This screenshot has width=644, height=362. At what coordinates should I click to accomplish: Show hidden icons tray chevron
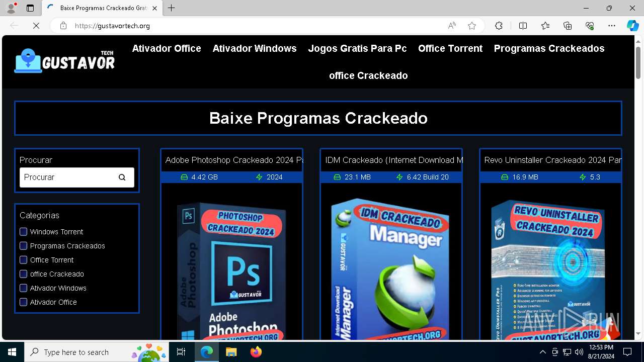click(x=542, y=352)
